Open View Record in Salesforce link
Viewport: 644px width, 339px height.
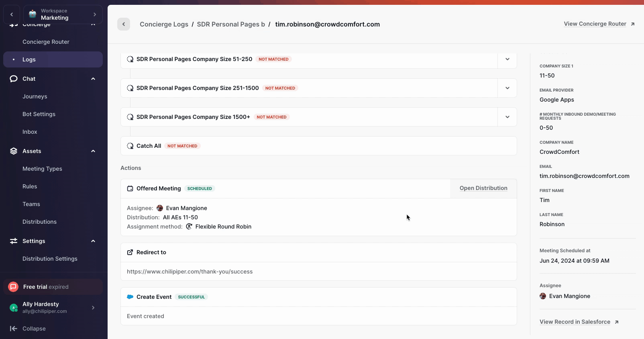[575, 322]
